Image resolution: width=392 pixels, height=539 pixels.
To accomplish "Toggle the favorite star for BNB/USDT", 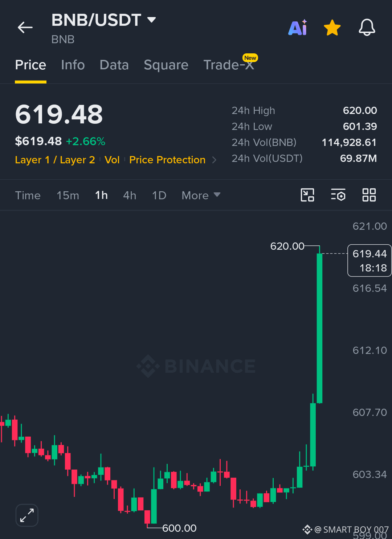I will [x=332, y=28].
